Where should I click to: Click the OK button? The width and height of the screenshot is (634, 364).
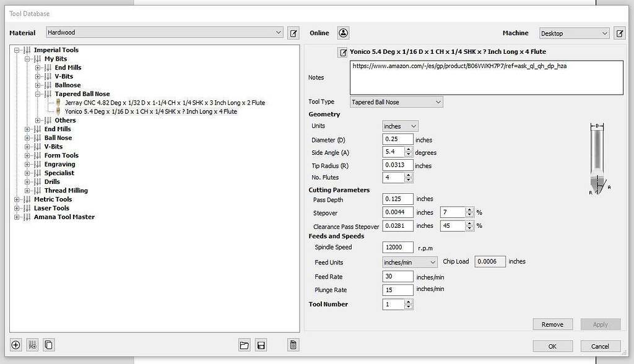(552, 346)
